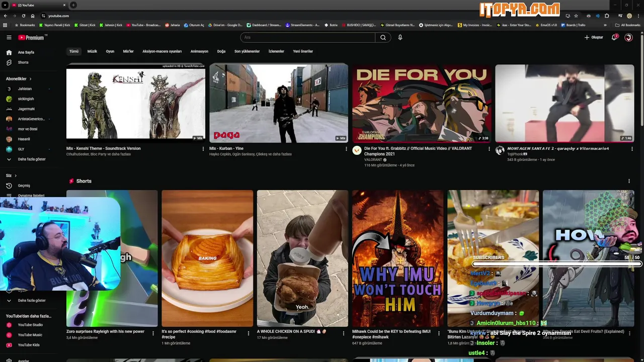Open options for WHOLE CHICKEN ON A SPUD short
Viewport: 644px width, 362px height.
pyautogui.click(x=344, y=333)
